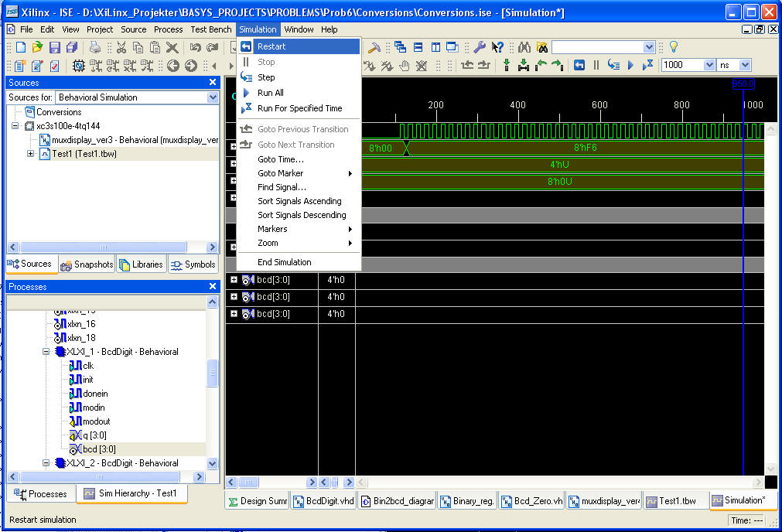The image size is (782, 532).
Task: Click the hammer icon in the toolbar
Action: [374, 47]
